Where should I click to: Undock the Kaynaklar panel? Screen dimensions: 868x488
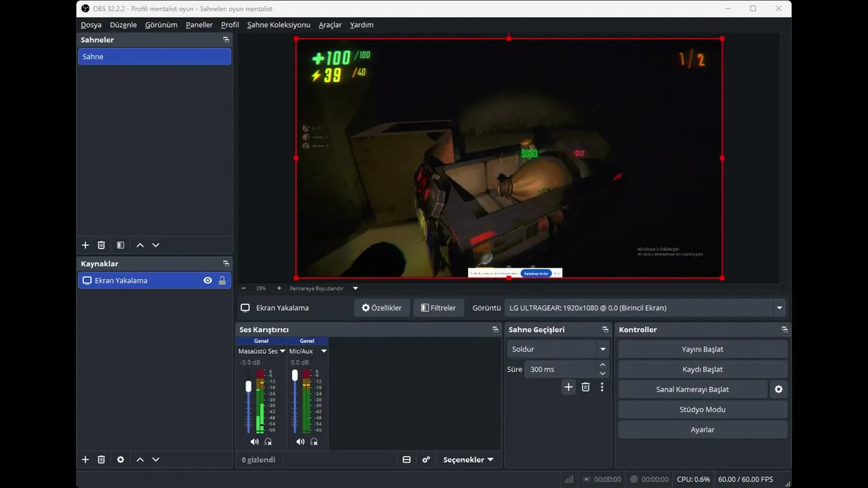(x=226, y=264)
